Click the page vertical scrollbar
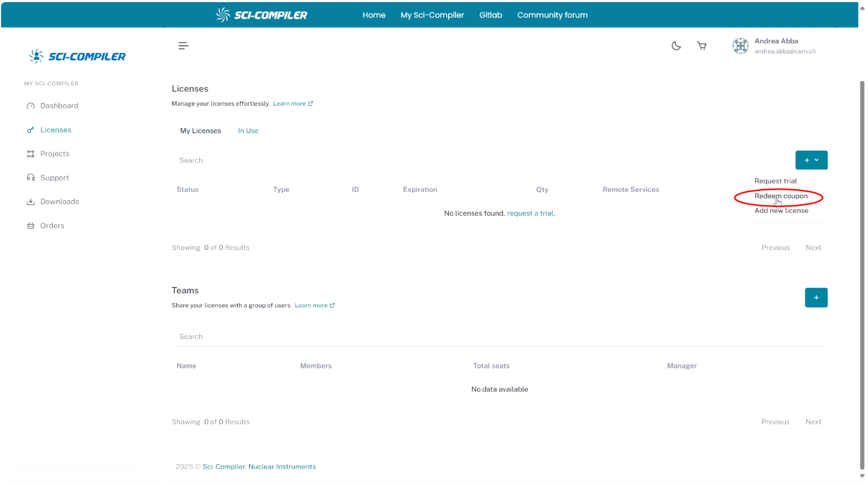The image size is (868, 483). pos(862,276)
